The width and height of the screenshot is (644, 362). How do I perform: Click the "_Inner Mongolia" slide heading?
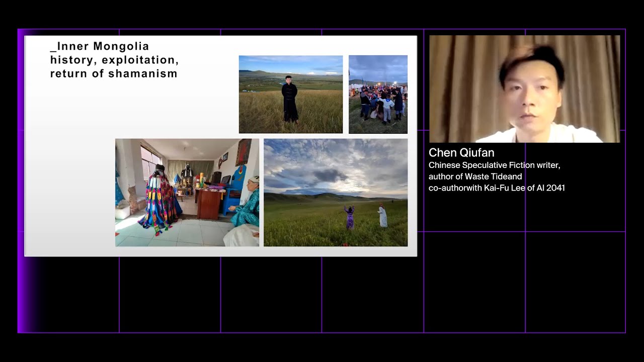pos(100,46)
